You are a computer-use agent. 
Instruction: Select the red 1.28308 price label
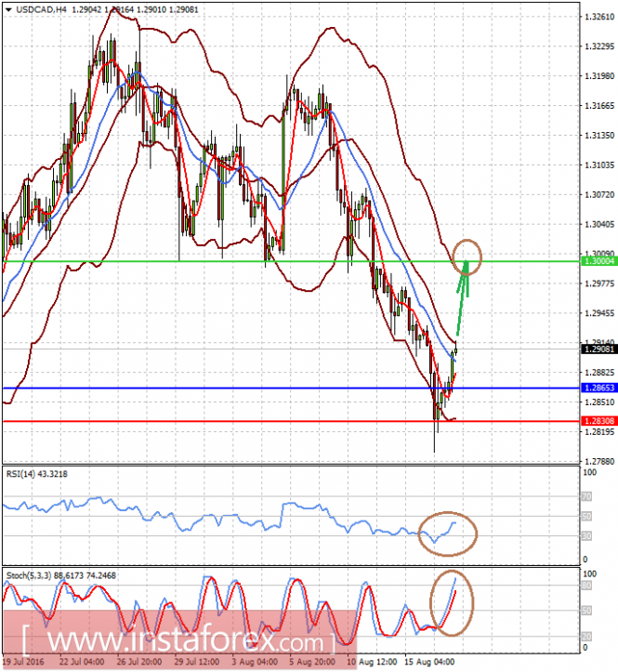pos(599,421)
